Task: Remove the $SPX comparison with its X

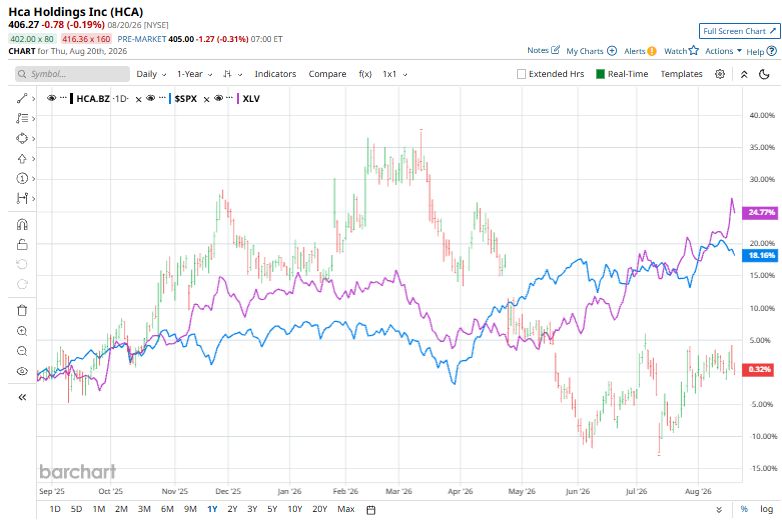Action: point(206,99)
